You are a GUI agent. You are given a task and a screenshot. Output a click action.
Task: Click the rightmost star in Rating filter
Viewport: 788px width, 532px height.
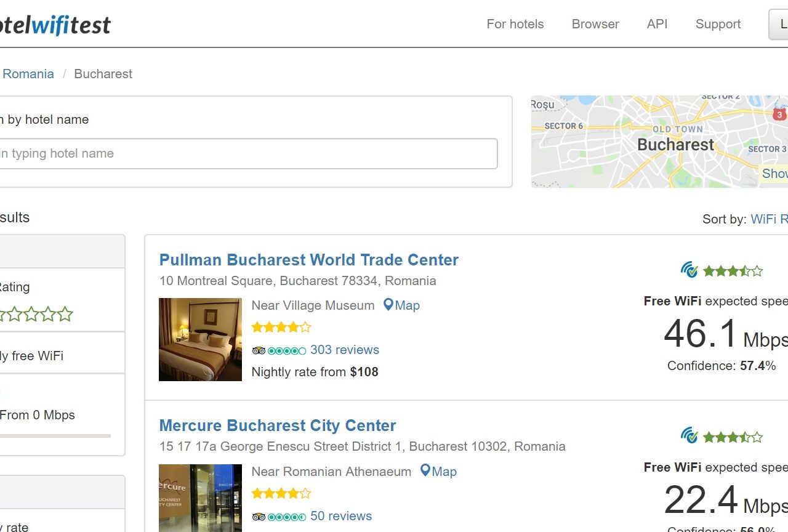tap(65, 315)
